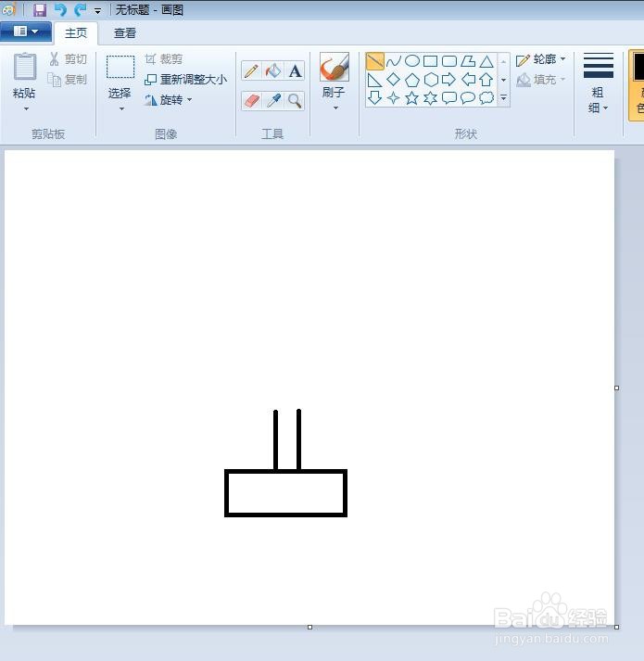Viewport: 644px width, 661px height.
Task: Select the Pencil tool
Action: click(x=251, y=70)
